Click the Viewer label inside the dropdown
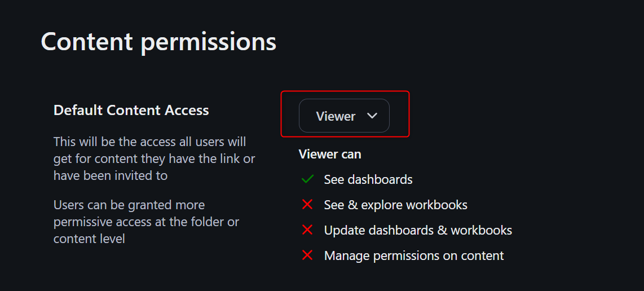The width and height of the screenshot is (644, 291). pyautogui.click(x=336, y=116)
